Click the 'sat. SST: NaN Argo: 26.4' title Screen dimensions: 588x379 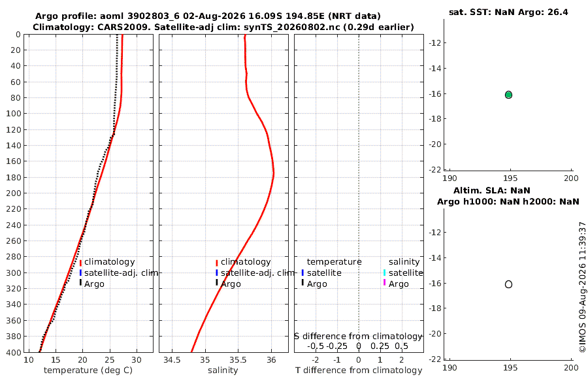[508, 12]
